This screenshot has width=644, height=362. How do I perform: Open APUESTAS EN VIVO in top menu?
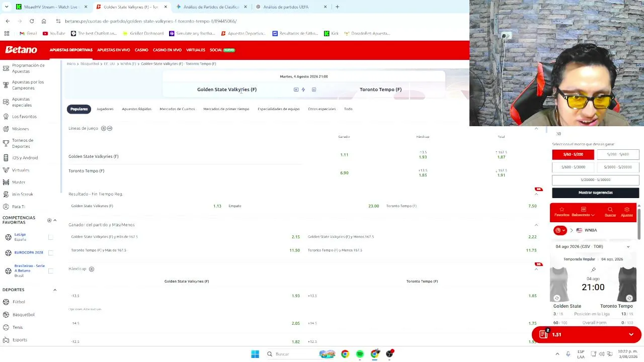113,50
